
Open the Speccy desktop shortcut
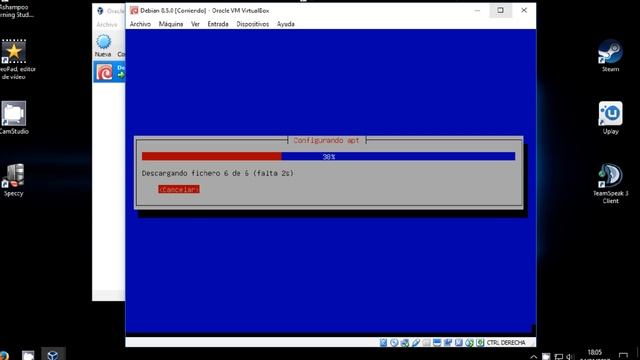pyautogui.click(x=13, y=180)
